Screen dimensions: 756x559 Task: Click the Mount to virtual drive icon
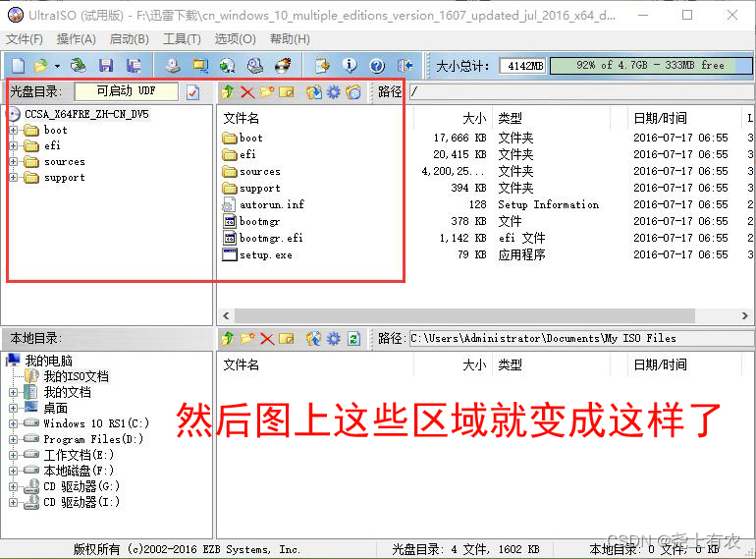[255, 65]
